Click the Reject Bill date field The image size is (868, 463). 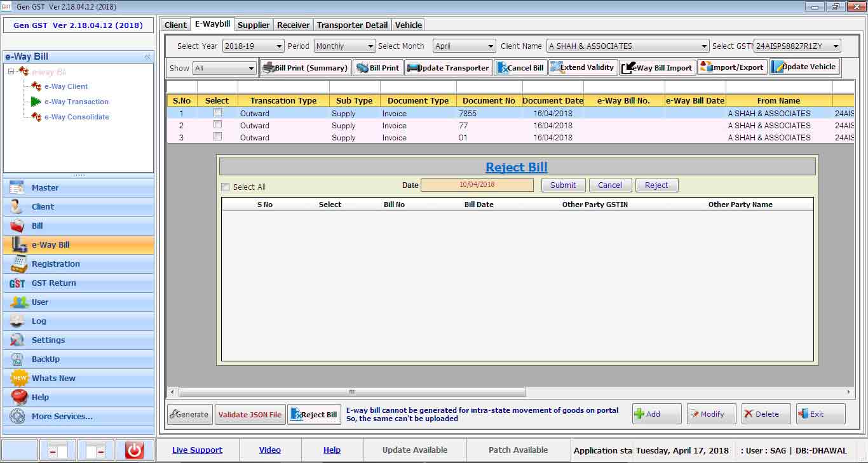pos(477,185)
